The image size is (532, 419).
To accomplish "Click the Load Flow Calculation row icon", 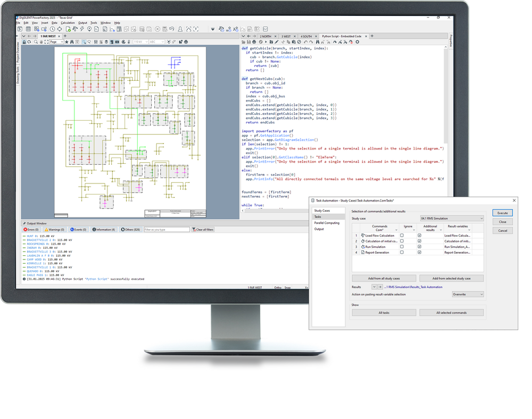I will coord(362,235).
